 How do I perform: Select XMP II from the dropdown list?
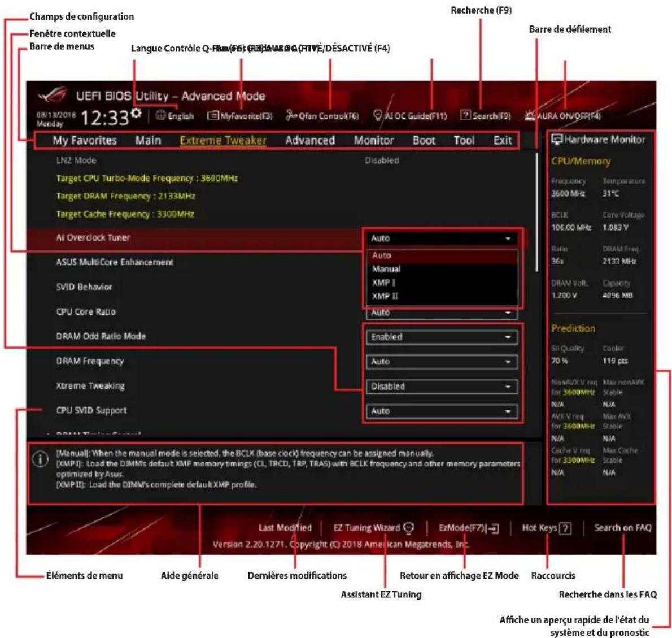442,296
